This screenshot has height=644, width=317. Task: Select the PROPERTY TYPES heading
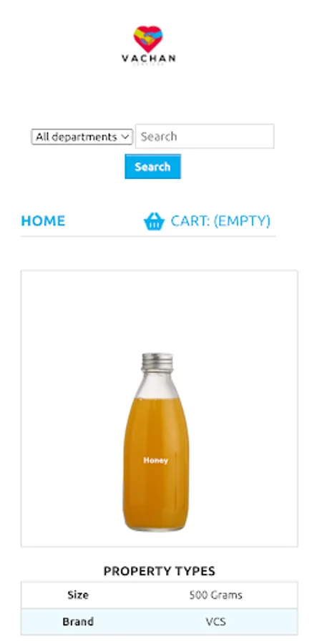click(x=160, y=571)
